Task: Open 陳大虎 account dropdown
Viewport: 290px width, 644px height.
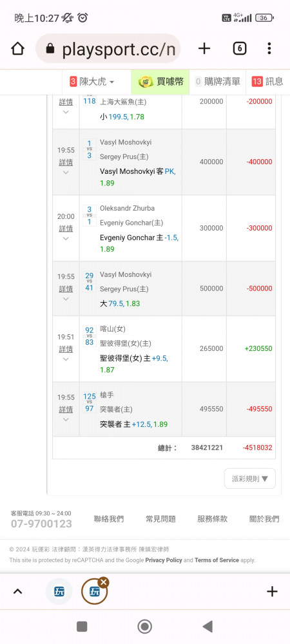Action: coord(92,82)
